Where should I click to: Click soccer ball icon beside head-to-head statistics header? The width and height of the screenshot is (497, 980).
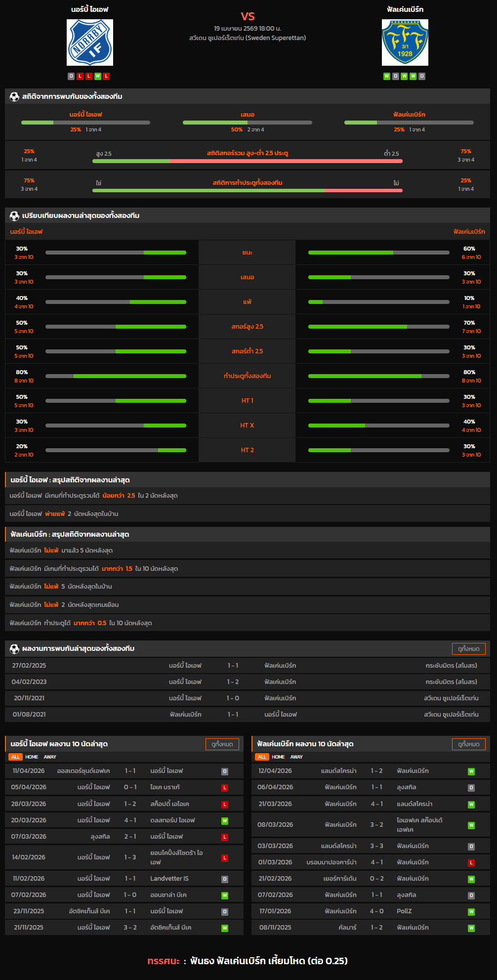[x=14, y=97]
